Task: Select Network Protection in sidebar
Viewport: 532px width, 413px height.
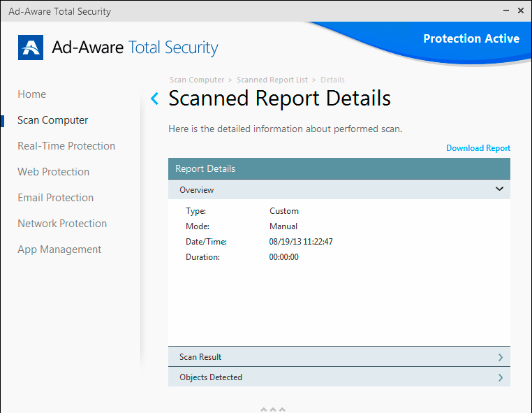Action: click(62, 224)
